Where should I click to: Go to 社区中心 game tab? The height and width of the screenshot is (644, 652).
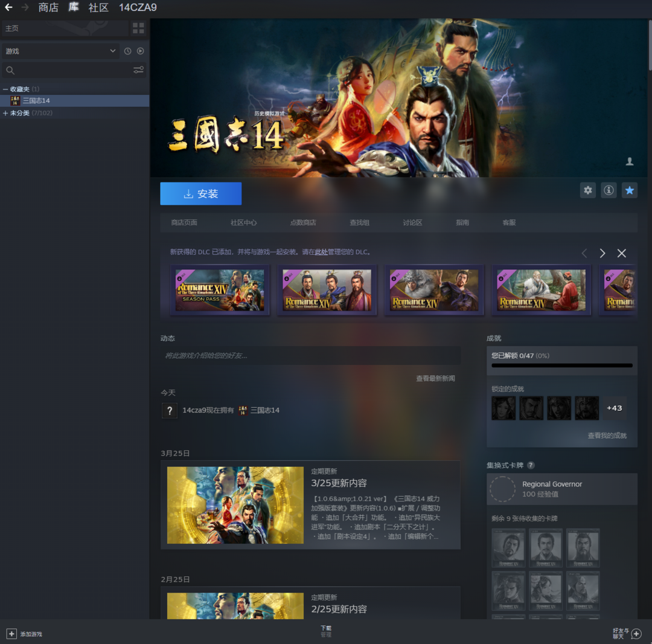click(243, 222)
